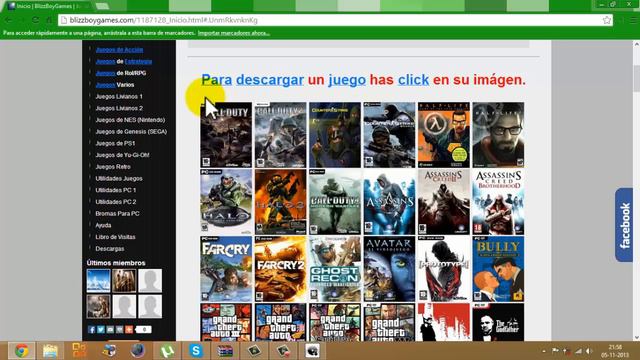The image size is (640, 360).
Task: Open Juegos de PS1 section
Action: (115, 144)
